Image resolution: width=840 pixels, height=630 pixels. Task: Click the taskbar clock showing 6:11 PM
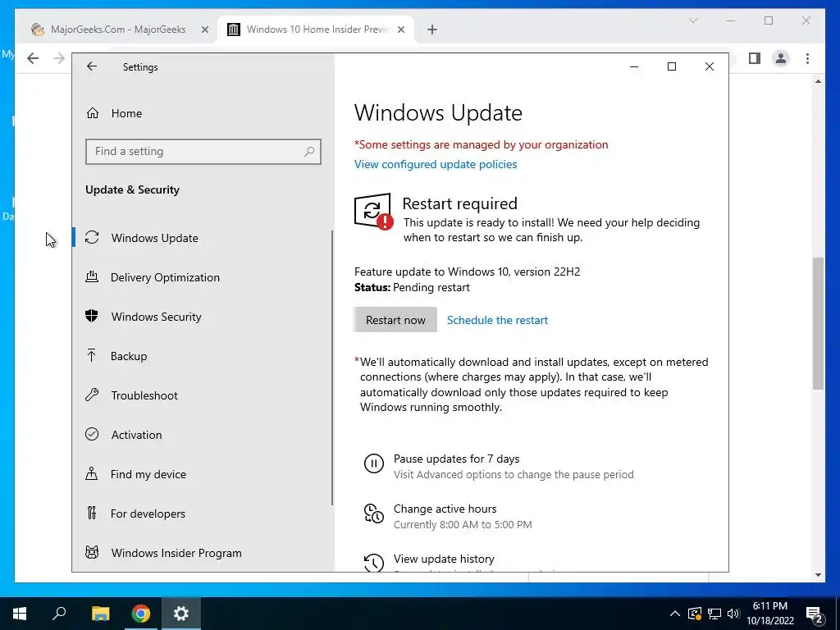coord(769,614)
